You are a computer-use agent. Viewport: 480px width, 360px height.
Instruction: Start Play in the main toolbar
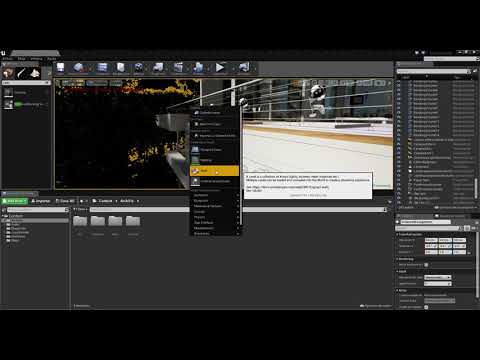point(220,68)
